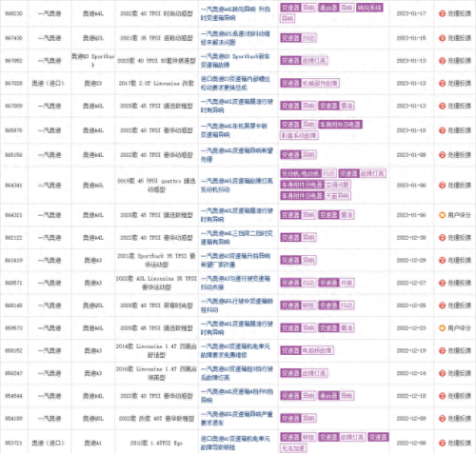This screenshot has height=454, width=476.
Task: Click the red status icon in the 2022-12-30 row
Action: pos(442,238)
